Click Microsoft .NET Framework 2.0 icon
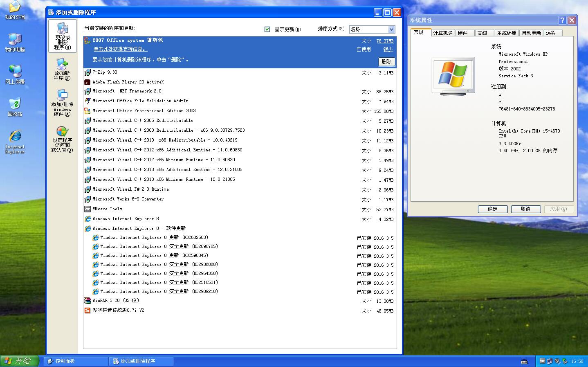Viewport: 588px width, 367px height. pyautogui.click(x=88, y=91)
